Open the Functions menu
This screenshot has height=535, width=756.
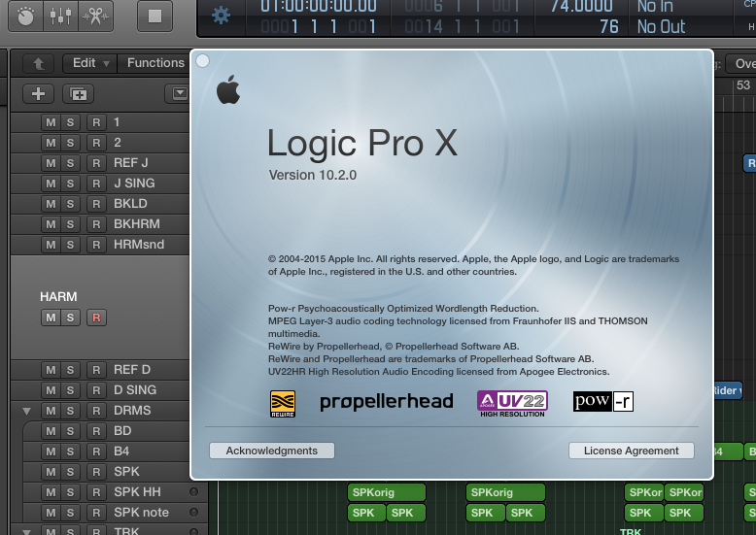pyautogui.click(x=155, y=63)
